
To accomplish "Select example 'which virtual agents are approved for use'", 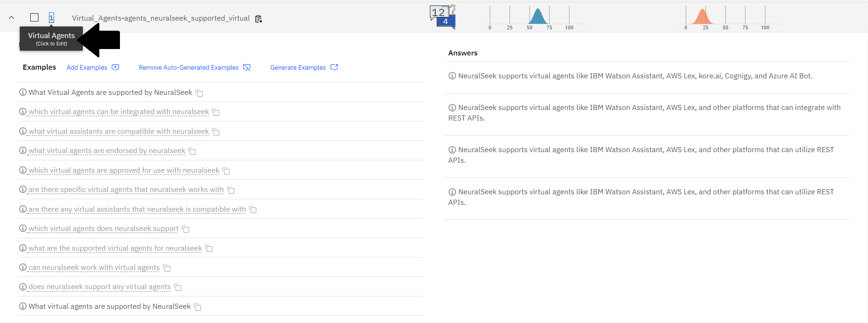I will [124, 170].
